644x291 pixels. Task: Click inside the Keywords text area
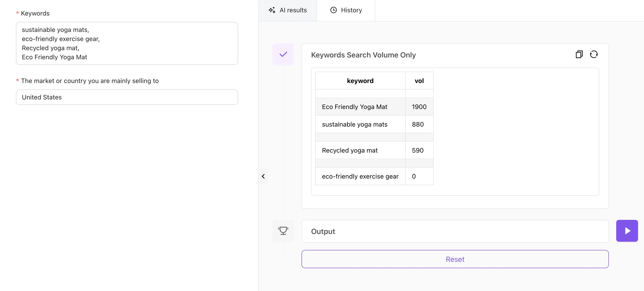coord(127,43)
